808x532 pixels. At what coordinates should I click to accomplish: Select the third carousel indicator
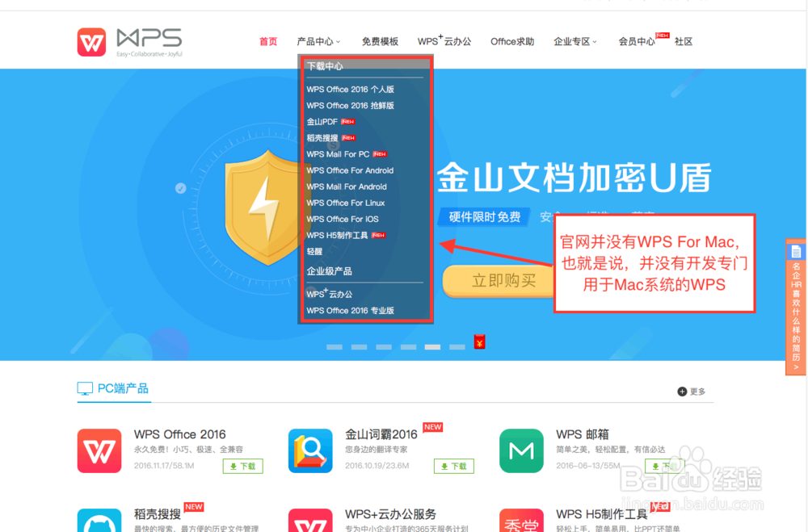[383, 347]
